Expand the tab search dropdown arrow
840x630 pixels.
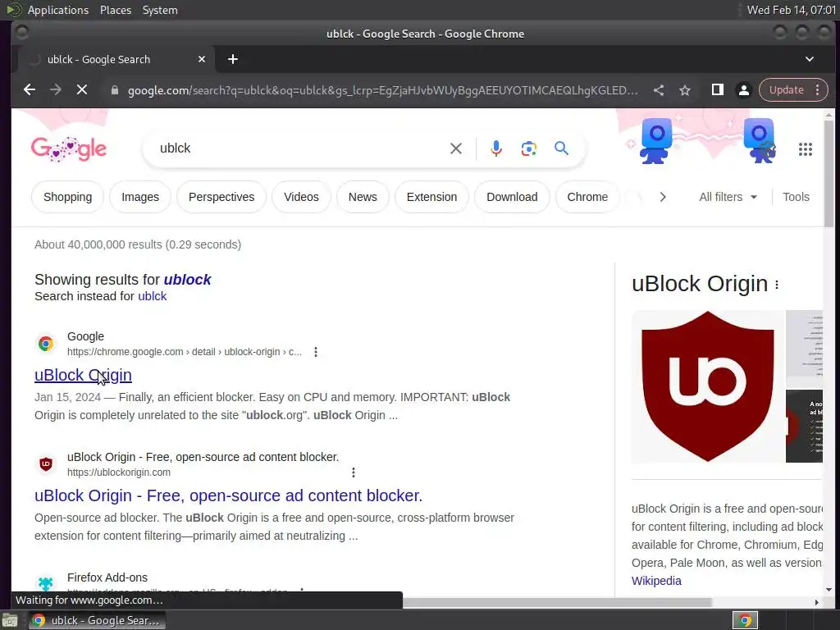(x=810, y=59)
